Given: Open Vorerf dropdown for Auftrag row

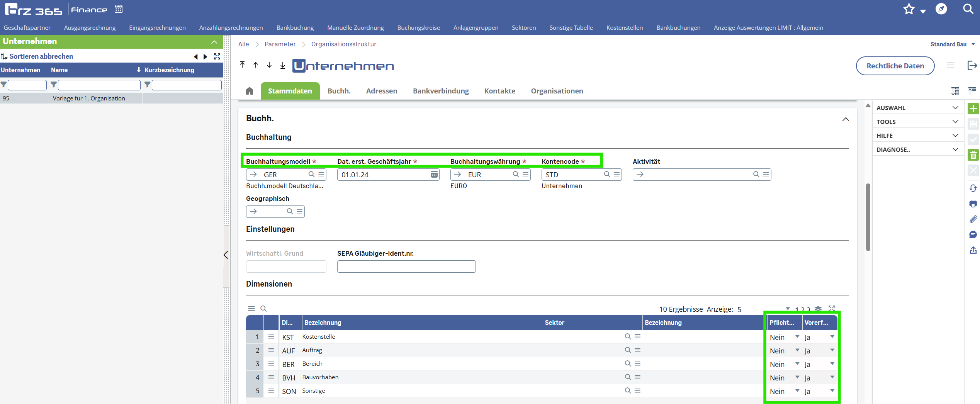Looking at the screenshot, I should tap(832, 350).
